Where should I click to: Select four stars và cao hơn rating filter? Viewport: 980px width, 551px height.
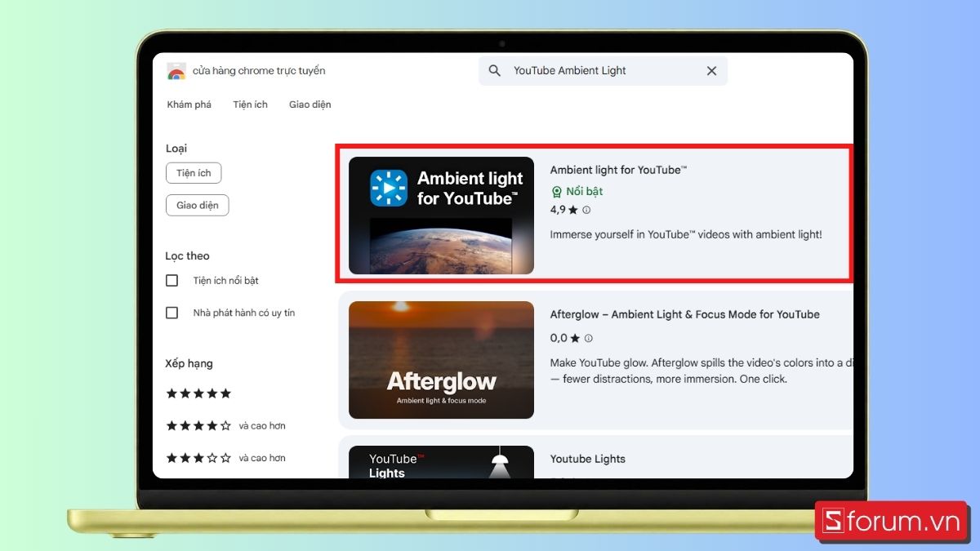(225, 426)
